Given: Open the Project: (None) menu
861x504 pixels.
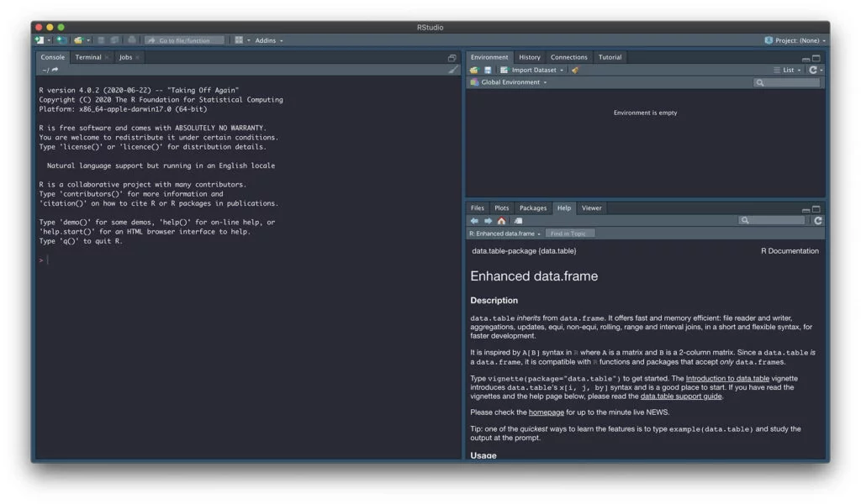Looking at the screenshot, I should click(x=795, y=40).
